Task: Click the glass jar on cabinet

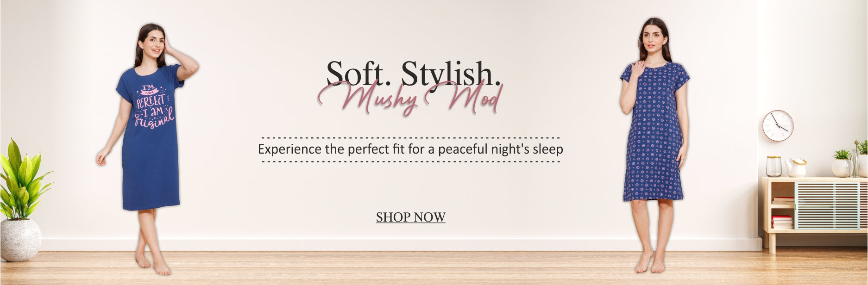Action: click(x=774, y=166)
